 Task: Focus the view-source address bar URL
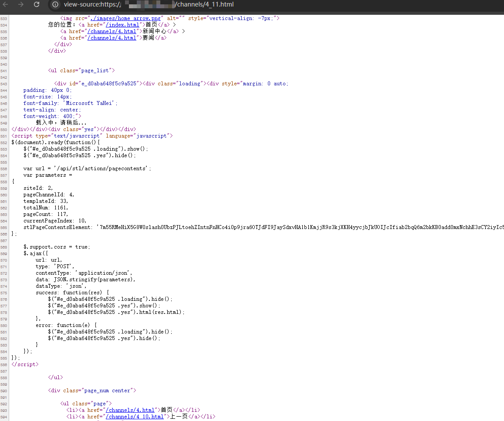pyautogui.click(x=149, y=4)
